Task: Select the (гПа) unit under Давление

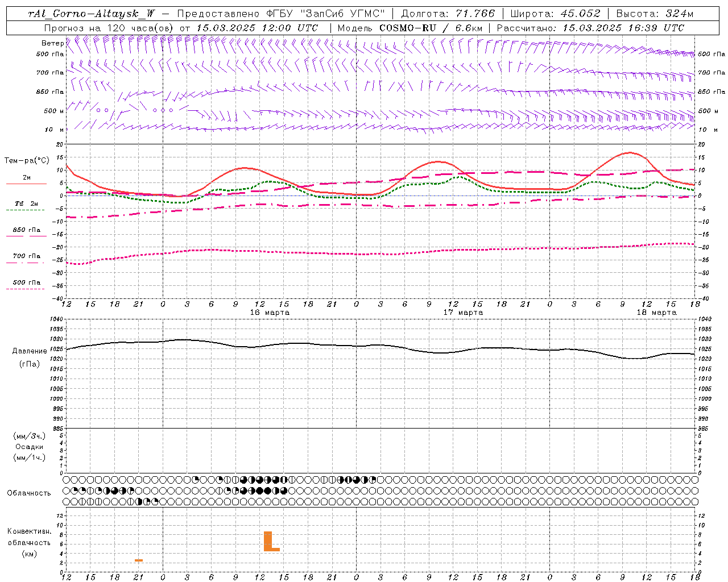Action: [30, 364]
